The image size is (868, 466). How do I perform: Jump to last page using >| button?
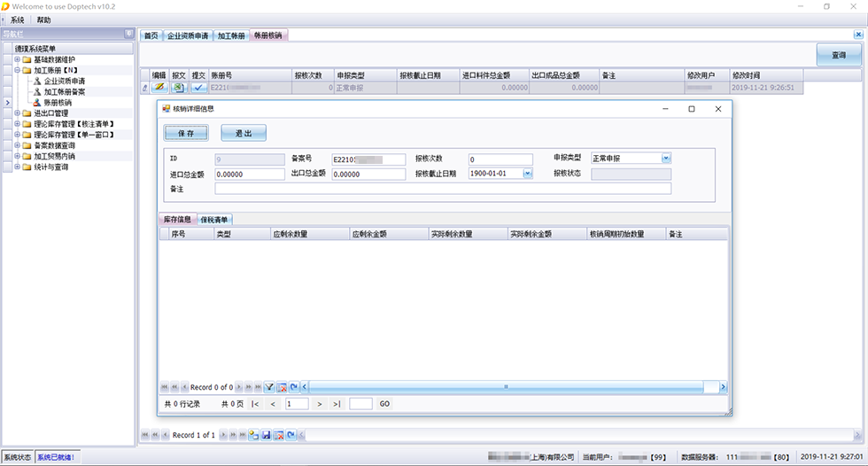tap(337, 404)
